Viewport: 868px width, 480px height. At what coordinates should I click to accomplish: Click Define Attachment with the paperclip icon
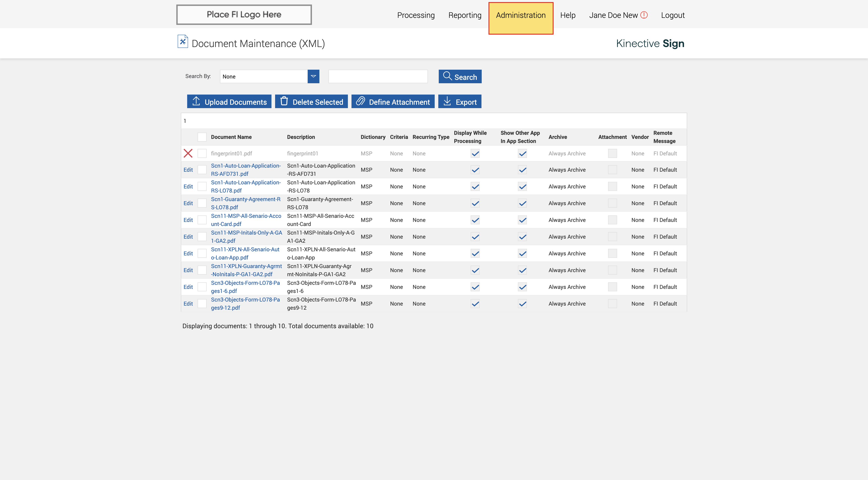(x=393, y=102)
